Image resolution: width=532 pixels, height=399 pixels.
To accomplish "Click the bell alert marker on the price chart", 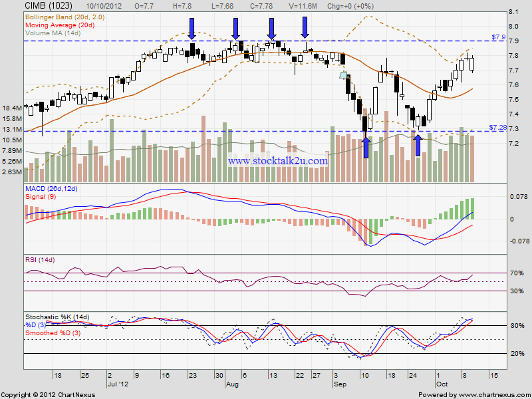I will click(344, 75).
